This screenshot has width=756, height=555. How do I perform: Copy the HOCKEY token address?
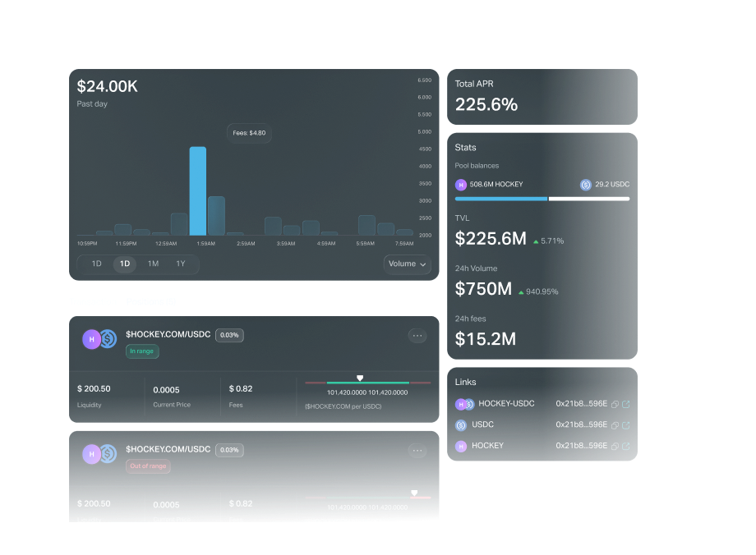pos(615,446)
